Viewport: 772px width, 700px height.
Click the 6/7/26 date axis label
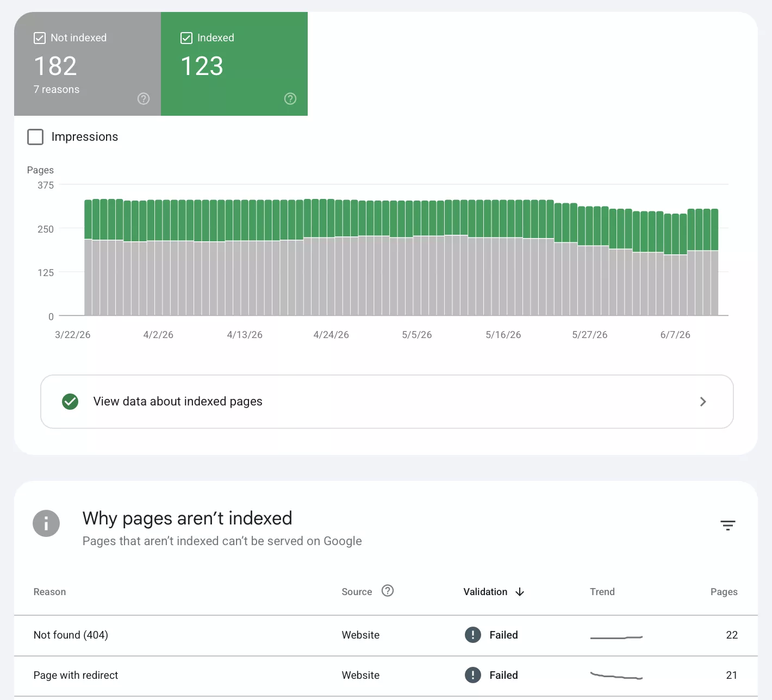tap(675, 335)
